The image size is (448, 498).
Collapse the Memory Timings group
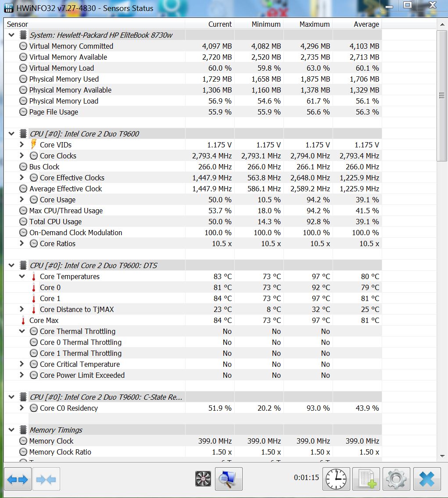[x=11, y=430]
